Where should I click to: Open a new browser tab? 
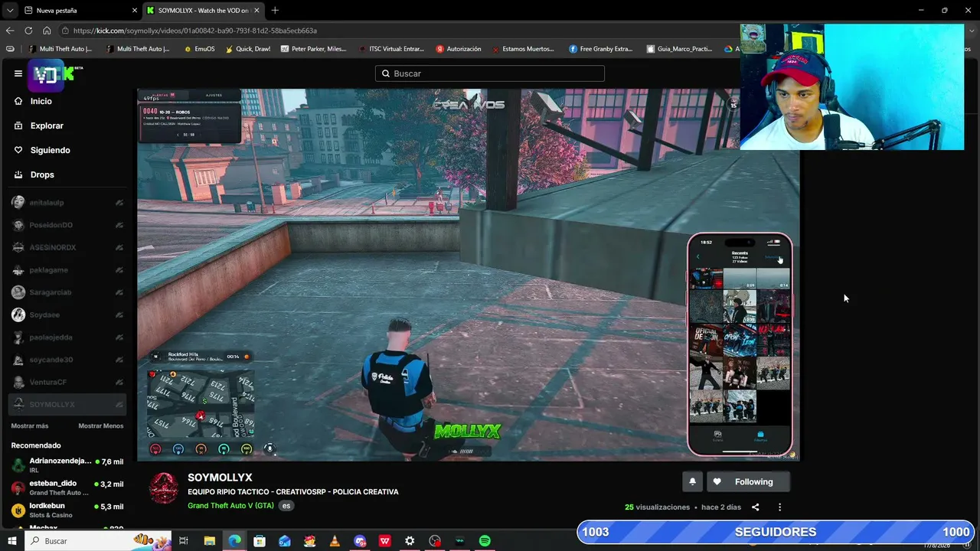[x=275, y=11]
